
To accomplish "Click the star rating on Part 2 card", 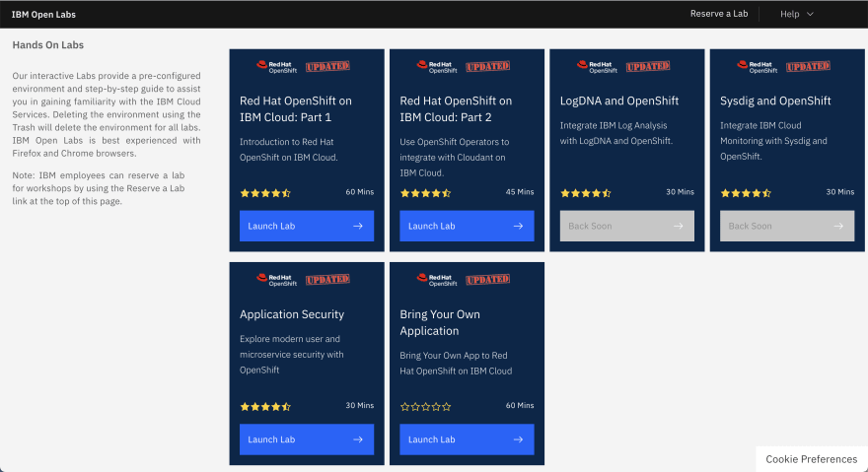I will click(x=426, y=193).
